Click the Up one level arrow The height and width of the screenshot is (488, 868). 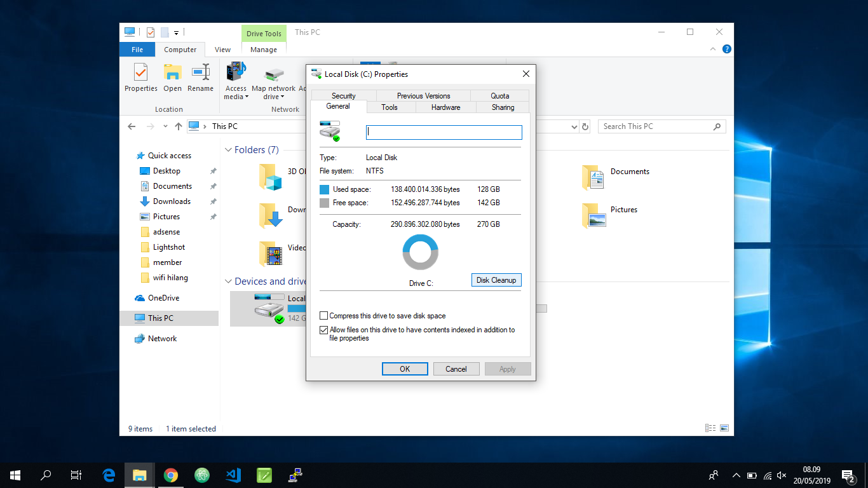(x=179, y=126)
